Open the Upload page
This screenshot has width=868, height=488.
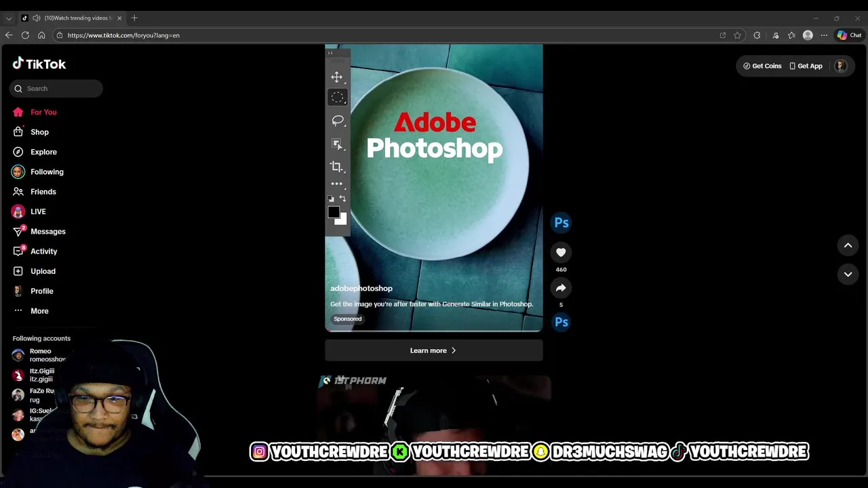pyautogui.click(x=43, y=271)
